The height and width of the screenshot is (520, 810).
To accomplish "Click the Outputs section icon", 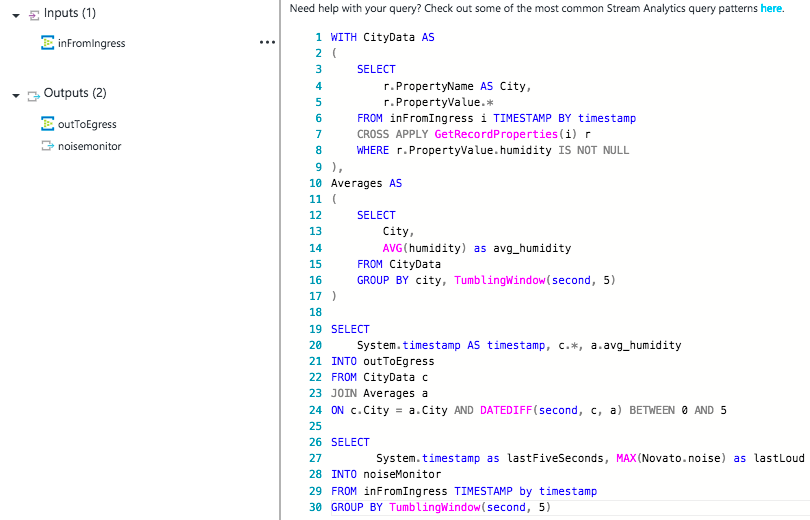I will [x=34, y=96].
